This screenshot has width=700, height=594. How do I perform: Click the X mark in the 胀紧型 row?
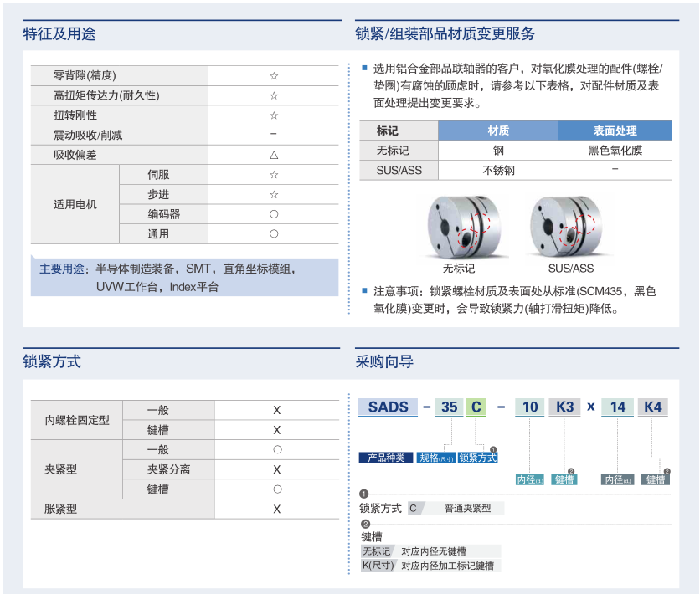coord(277,509)
